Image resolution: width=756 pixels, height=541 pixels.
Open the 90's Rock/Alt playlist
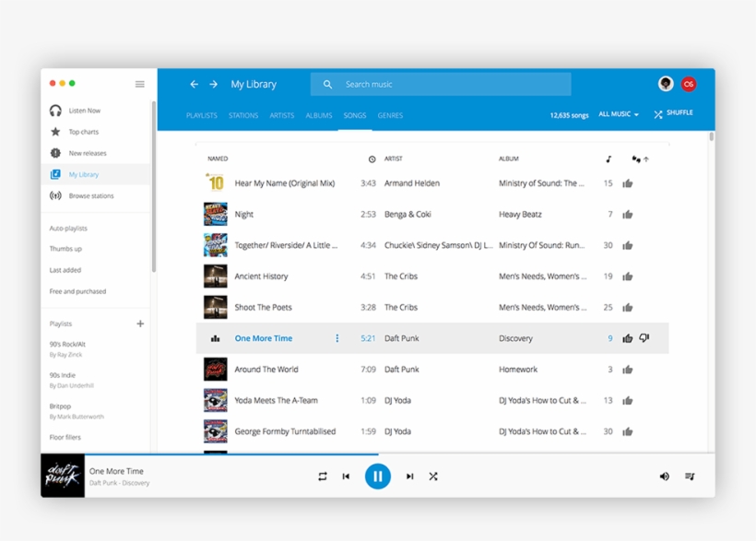click(67, 349)
